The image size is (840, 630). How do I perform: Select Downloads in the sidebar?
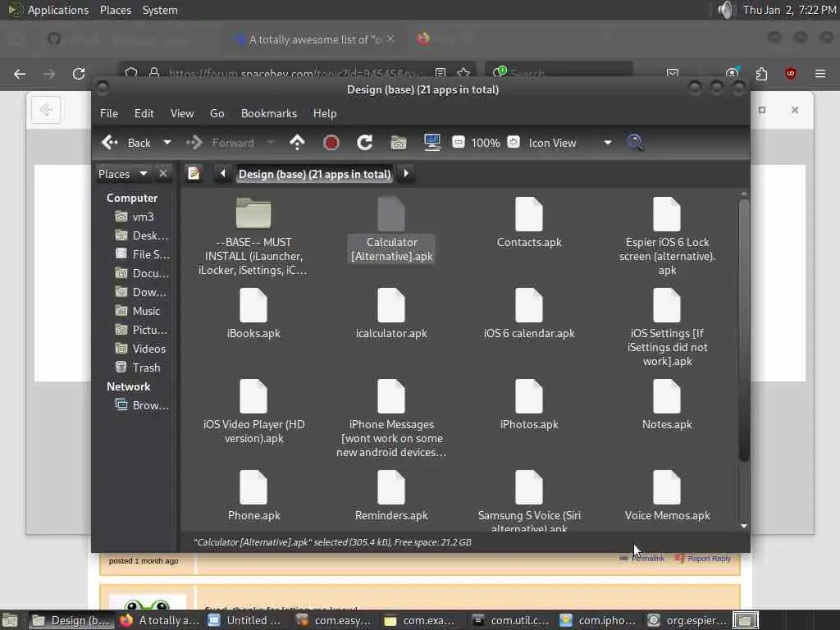tap(141, 292)
